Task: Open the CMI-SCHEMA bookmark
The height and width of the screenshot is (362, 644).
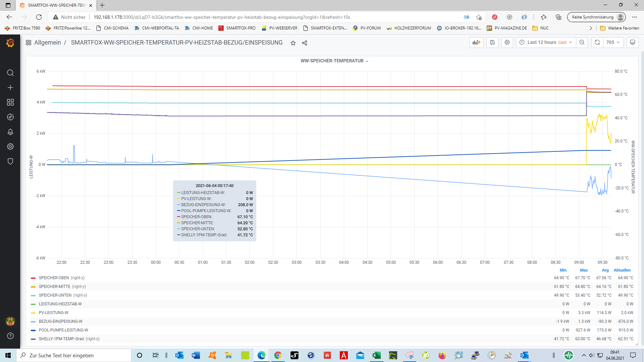Action: (112, 28)
